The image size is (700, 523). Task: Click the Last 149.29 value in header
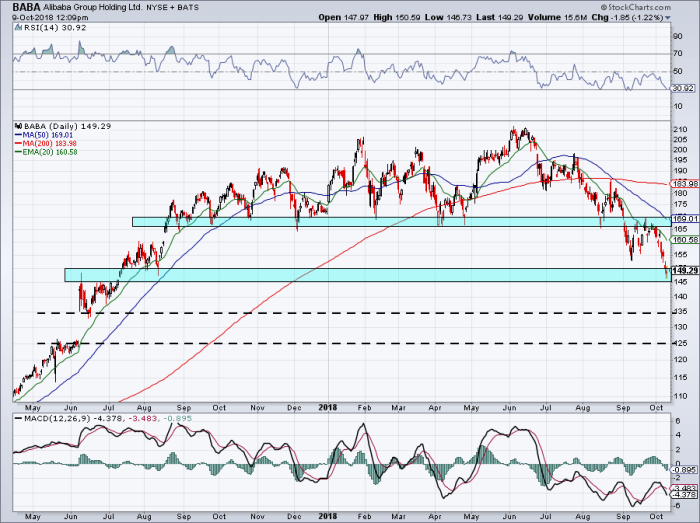(499, 17)
